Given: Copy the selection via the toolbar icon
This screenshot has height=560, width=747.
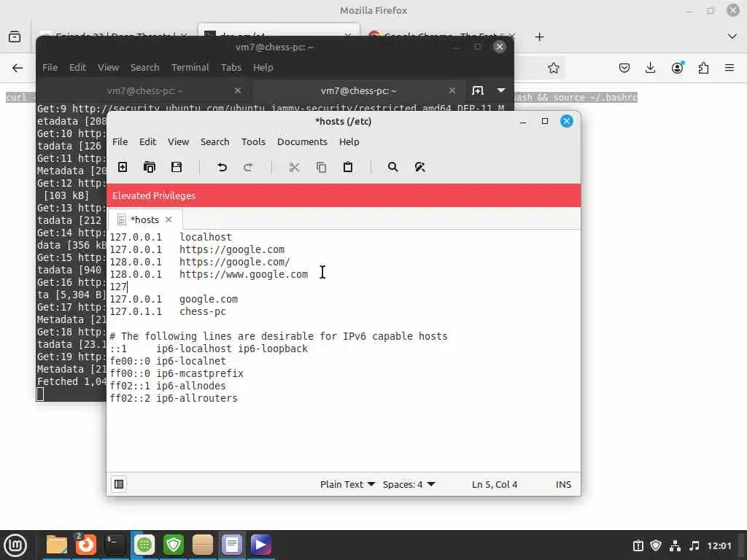Looking at the screenshot, I should pos(321,167).
